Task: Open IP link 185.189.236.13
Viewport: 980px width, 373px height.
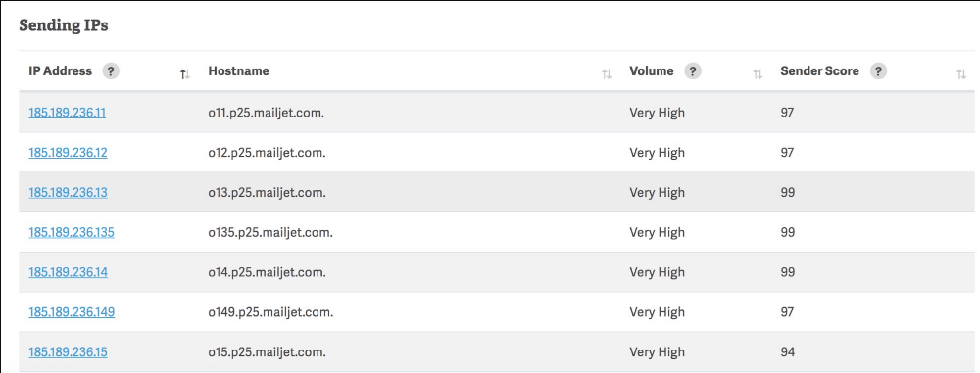Action: pyautogui.click(x=68, y=193)
